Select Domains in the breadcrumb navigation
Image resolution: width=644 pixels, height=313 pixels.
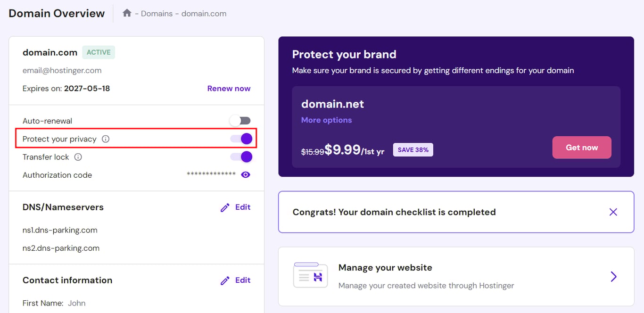pyautogui.click(x=157, y=14)
